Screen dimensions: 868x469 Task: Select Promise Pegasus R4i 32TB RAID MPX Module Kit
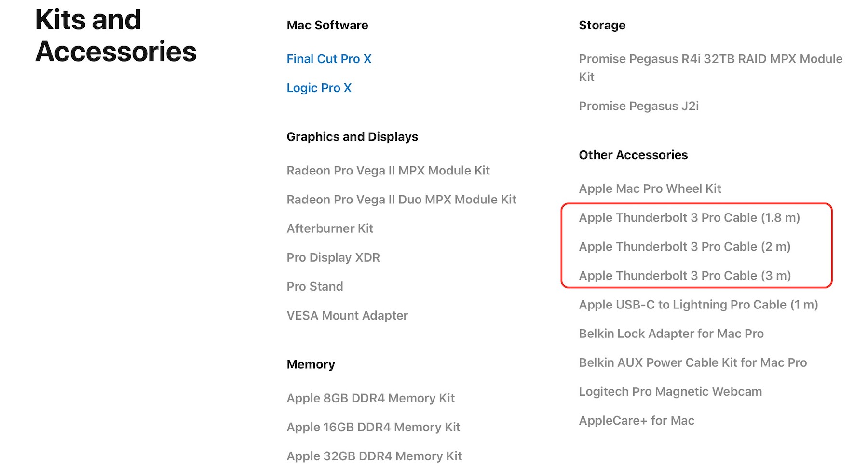(710, 59)
